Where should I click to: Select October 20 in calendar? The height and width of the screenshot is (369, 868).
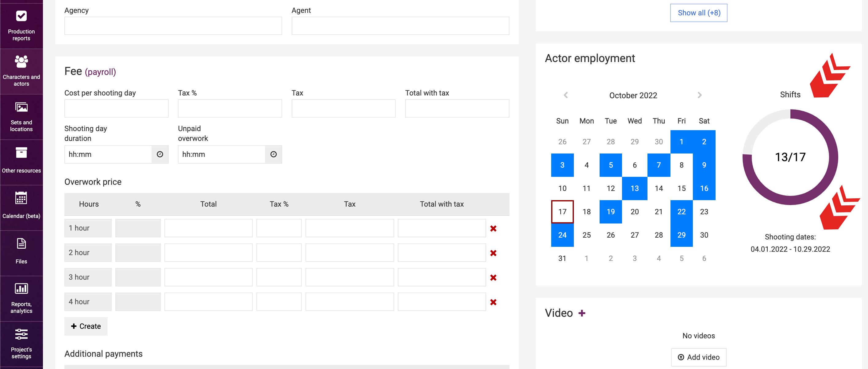[635, 212]
